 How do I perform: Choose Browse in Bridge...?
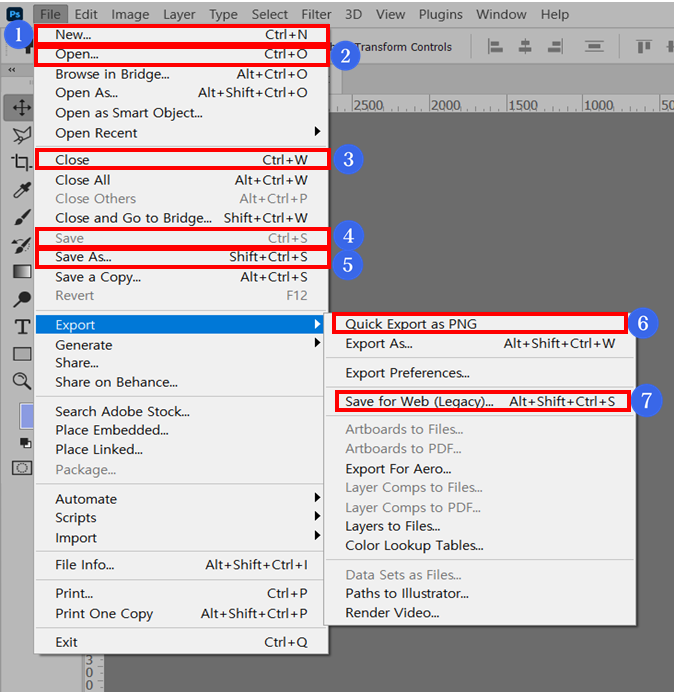tap(181, 74)
